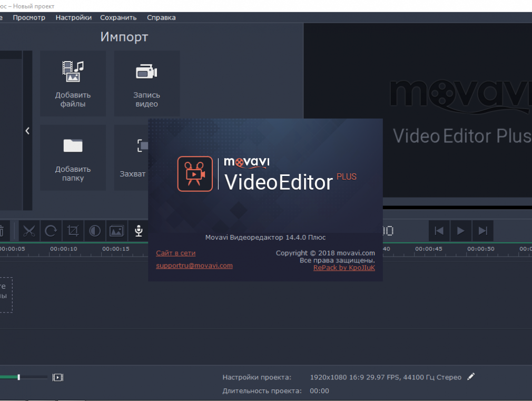Click the image properties picture icon
The width and height of the screenshot is (532, 401).
pos(117,231)
